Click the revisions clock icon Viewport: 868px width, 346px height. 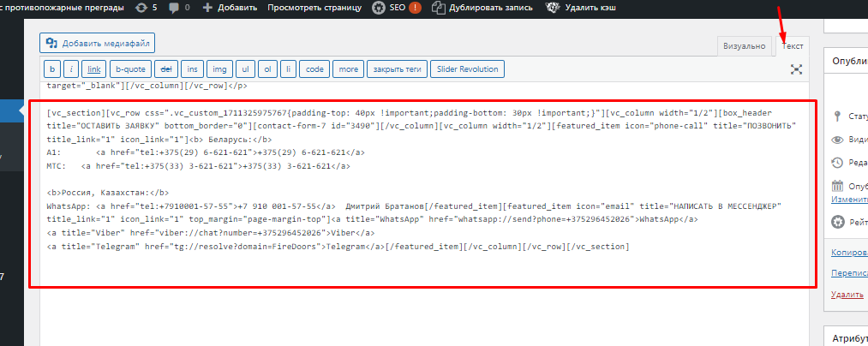tap(837, 163)
